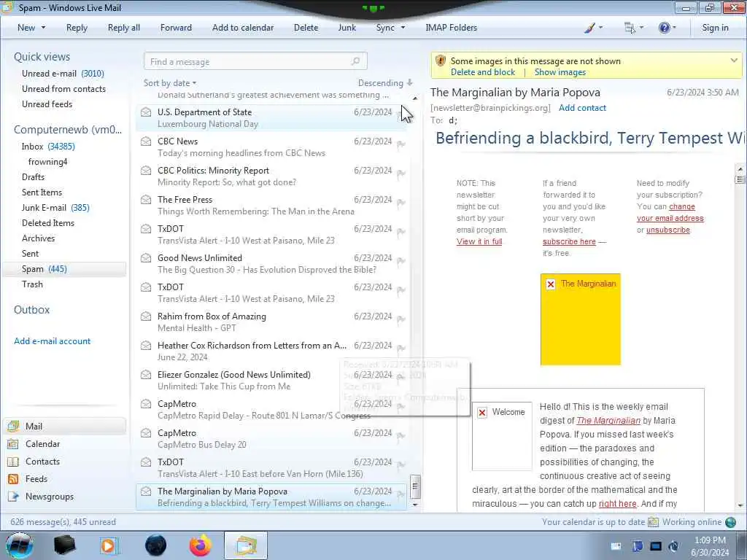Expand the New button dropdown arrow
Viewport: 747px width, 560px height.
point(43,28)
